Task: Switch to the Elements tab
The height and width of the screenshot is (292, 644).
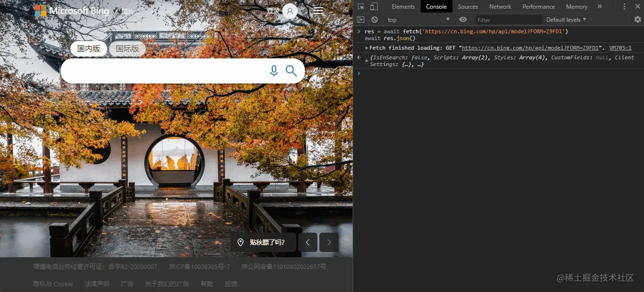Action: [403, 7]
